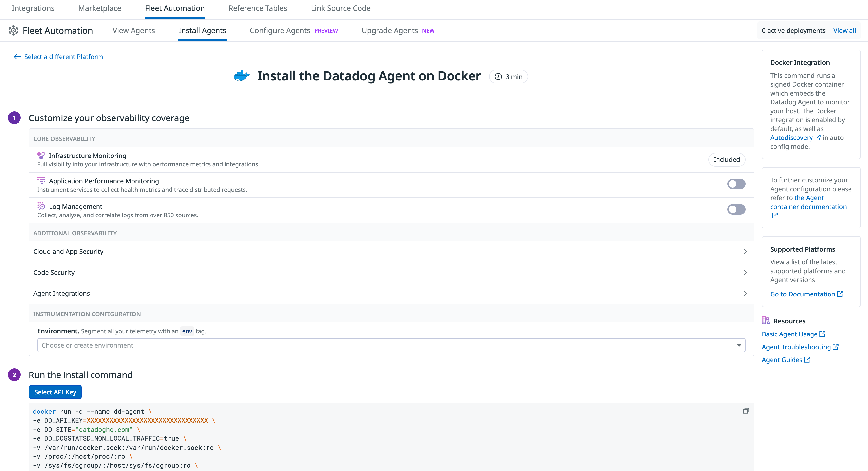Open the Agent Troubleshooting resource link
The height and width of the screenshot is (471, 868).
click(x=796, y=347)
